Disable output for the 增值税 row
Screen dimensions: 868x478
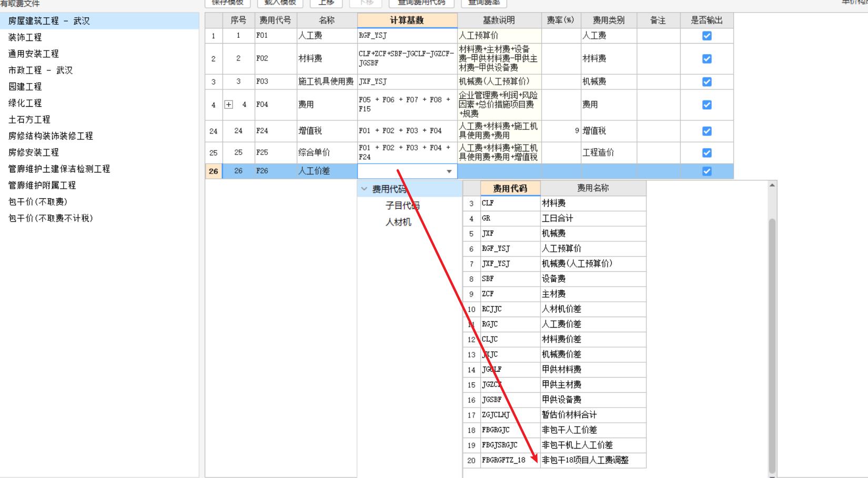point(708,130)
